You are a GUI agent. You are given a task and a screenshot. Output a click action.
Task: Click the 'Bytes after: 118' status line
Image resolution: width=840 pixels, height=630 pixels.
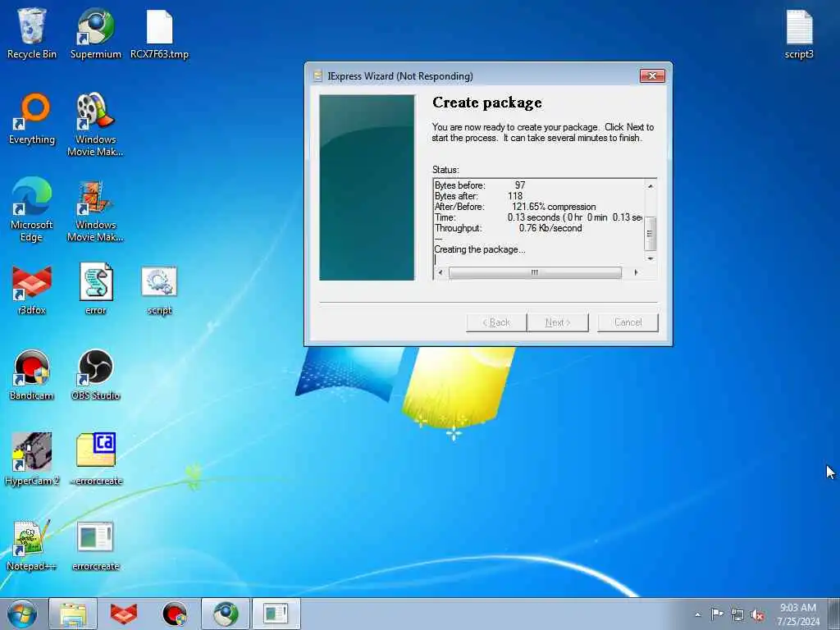(478, 196)
